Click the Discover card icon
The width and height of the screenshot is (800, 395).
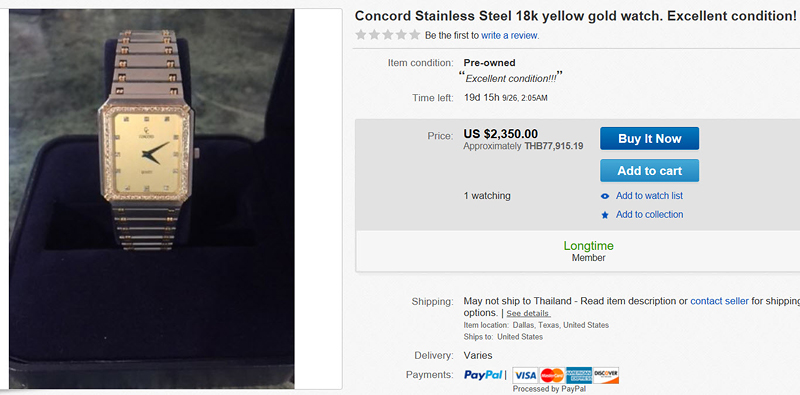point(606,376)
